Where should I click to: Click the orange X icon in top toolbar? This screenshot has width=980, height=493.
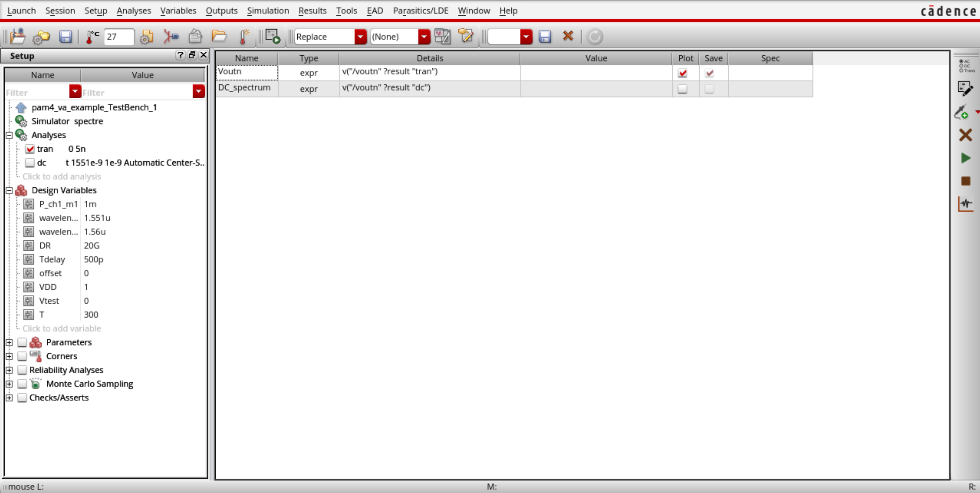pyautogui.click(x=568, y=36)
